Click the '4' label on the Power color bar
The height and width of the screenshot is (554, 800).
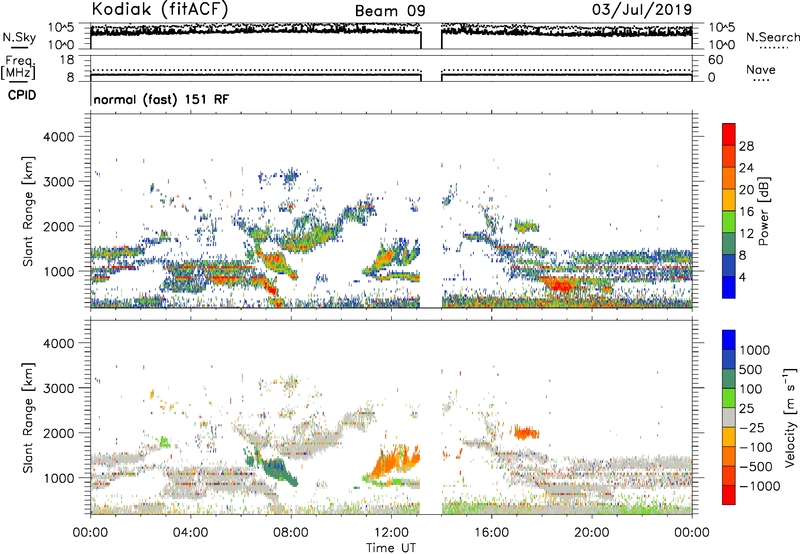(742, 277)
